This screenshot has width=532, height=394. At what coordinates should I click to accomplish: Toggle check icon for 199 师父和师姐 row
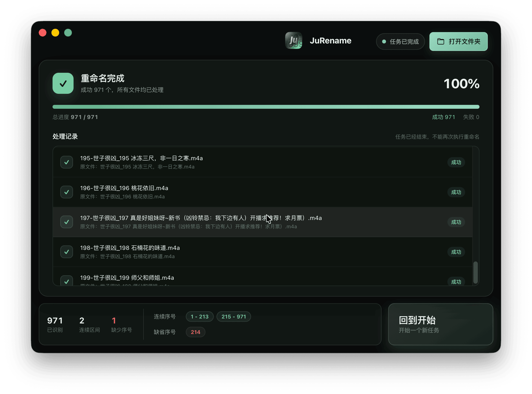67,281
